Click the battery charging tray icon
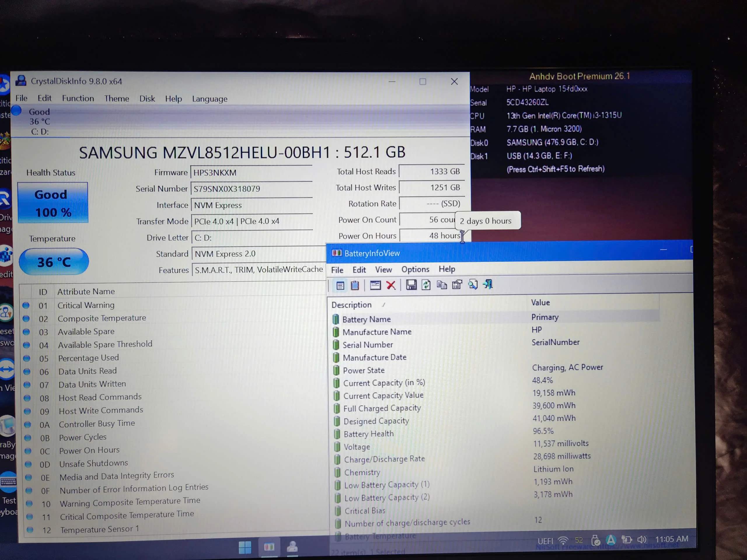 (626, 540)
